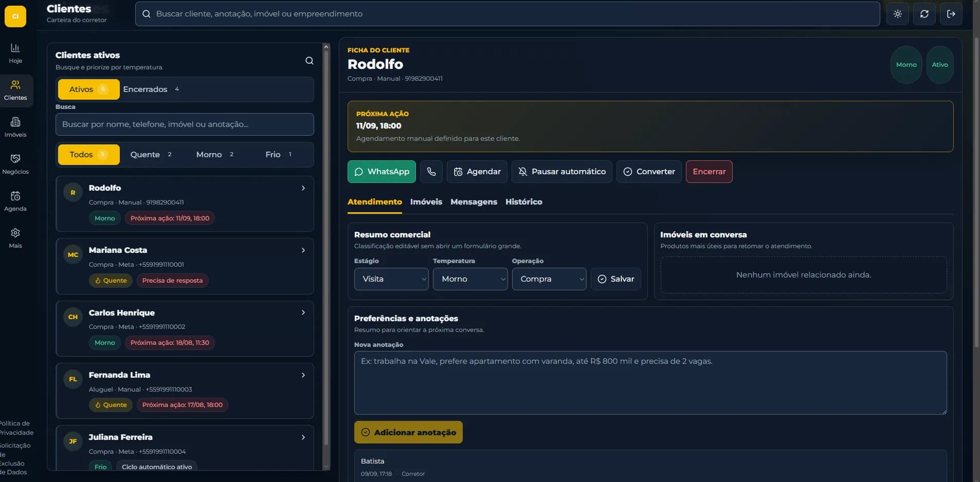Click Pausar automático button
The width and height of the screenshot is (980, 482).
point(562,172)
